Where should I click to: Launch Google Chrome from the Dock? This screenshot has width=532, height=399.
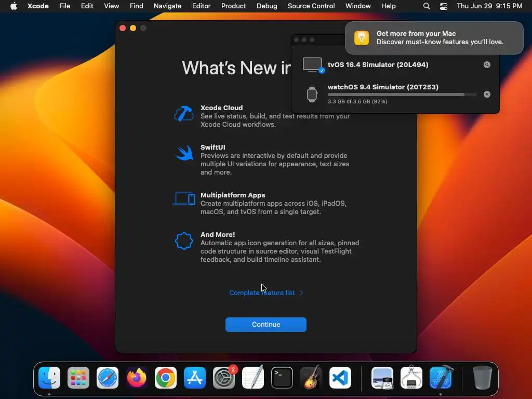coord(166,378)
